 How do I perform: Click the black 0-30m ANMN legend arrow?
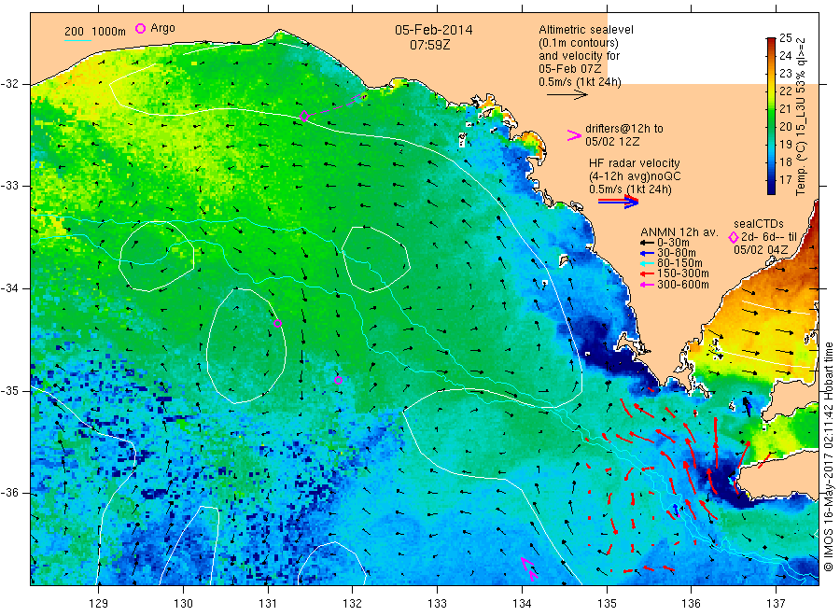click(647, 243)
